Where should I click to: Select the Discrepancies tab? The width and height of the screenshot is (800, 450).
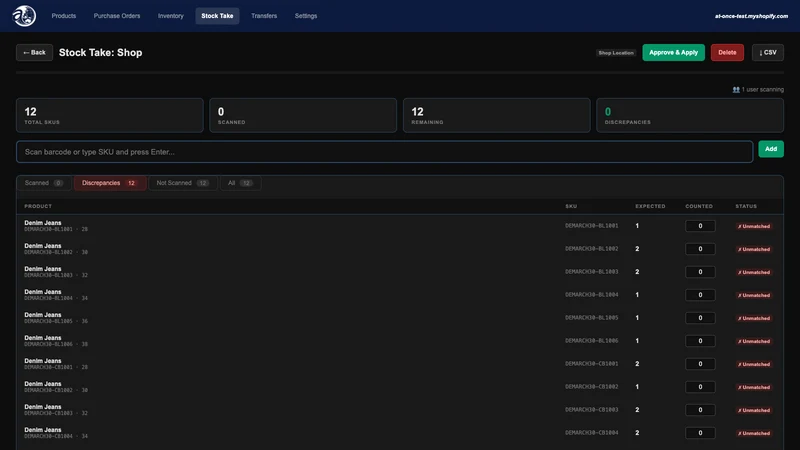[x=110, y=183]
